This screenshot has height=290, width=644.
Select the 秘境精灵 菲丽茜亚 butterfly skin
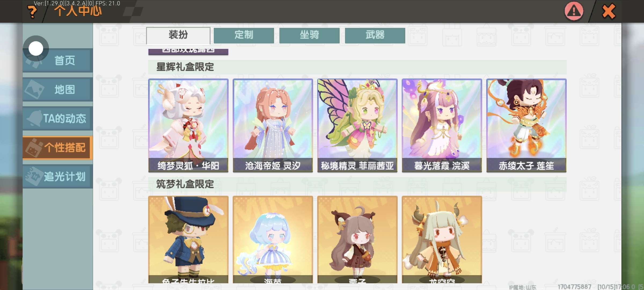click(357, 125)
